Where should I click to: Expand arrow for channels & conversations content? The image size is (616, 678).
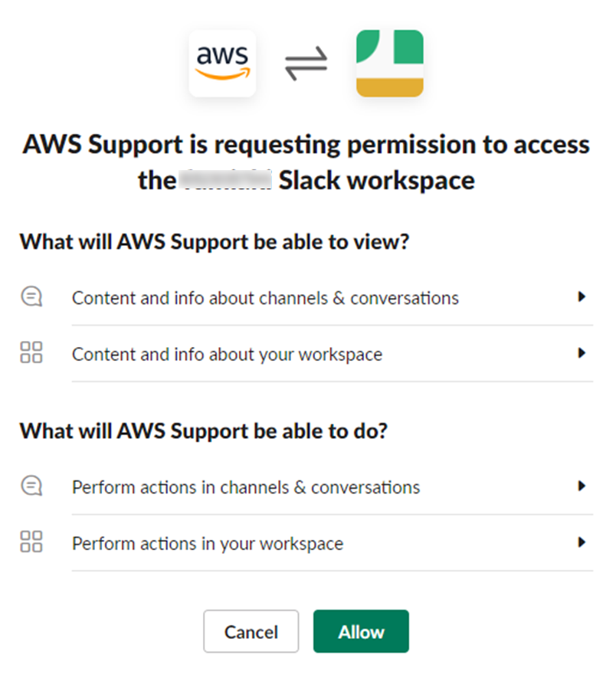[x=582, y=296]
